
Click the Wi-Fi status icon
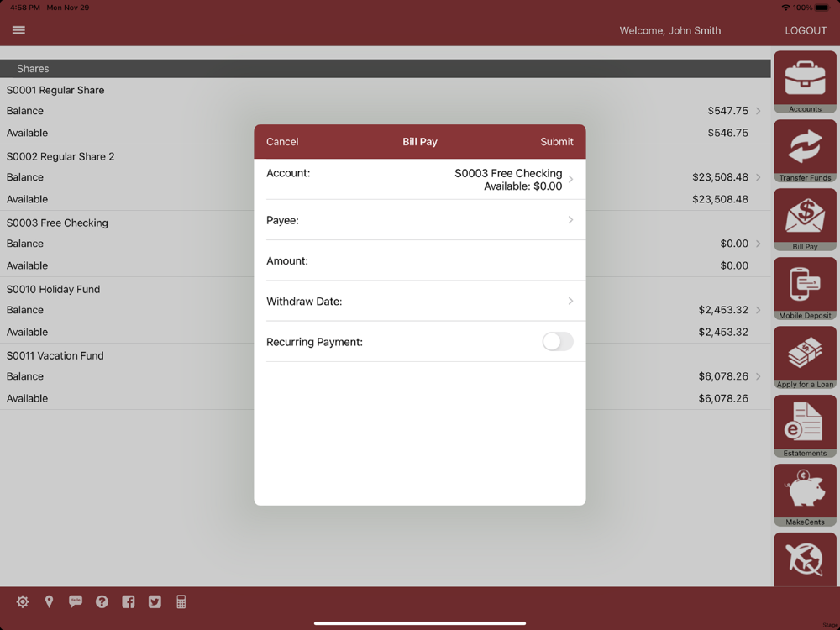coord(785,8)
